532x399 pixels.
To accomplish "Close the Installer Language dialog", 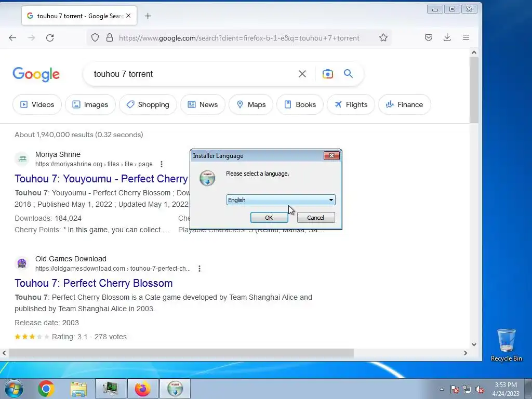I will click(x=331, y=155).
